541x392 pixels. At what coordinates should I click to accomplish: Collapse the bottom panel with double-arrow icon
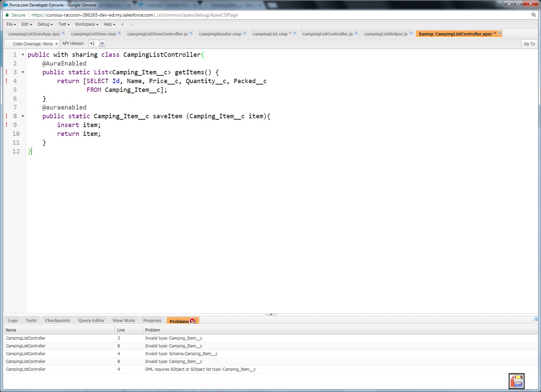tap(536, 319)
